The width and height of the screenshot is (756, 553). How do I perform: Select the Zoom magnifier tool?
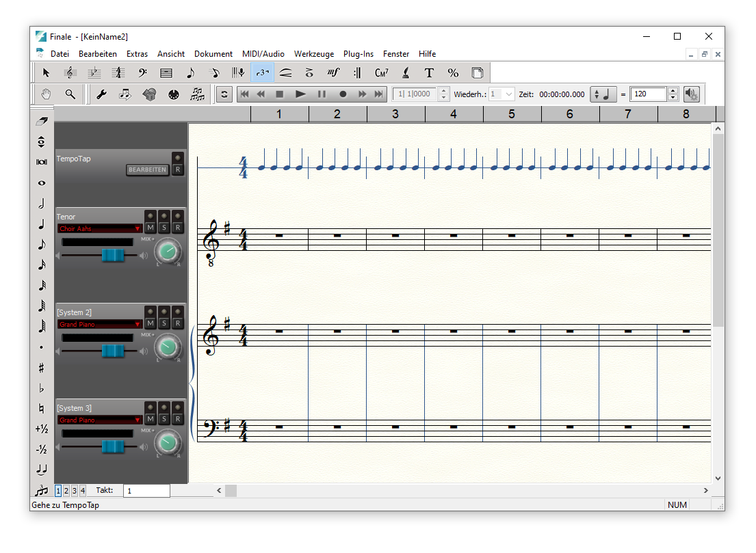click(70, 94)
